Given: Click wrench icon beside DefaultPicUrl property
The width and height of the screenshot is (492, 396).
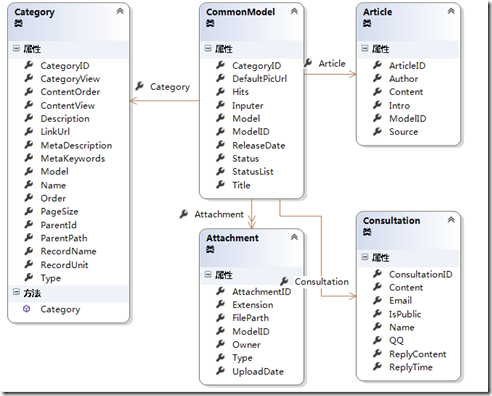Looking at the screenshot, I should point(220,78).
